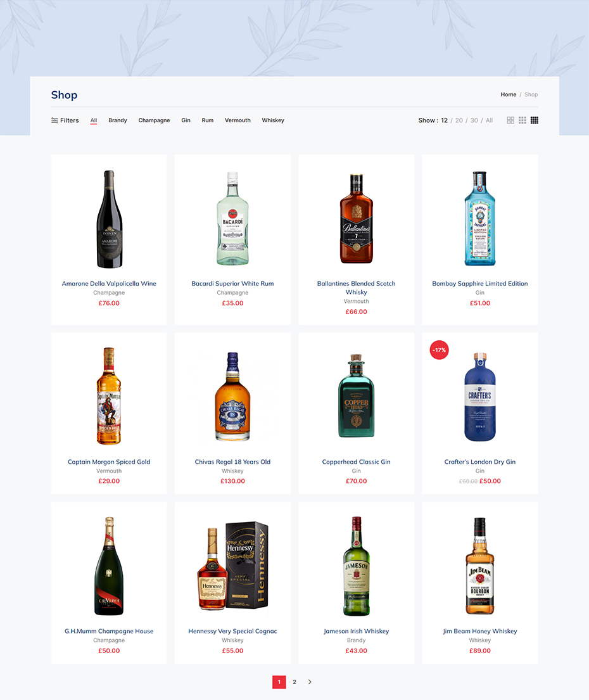589x700 pixels.
Task: Show 30 products per page
Action: pyautogui.click(x=474, y=120)
